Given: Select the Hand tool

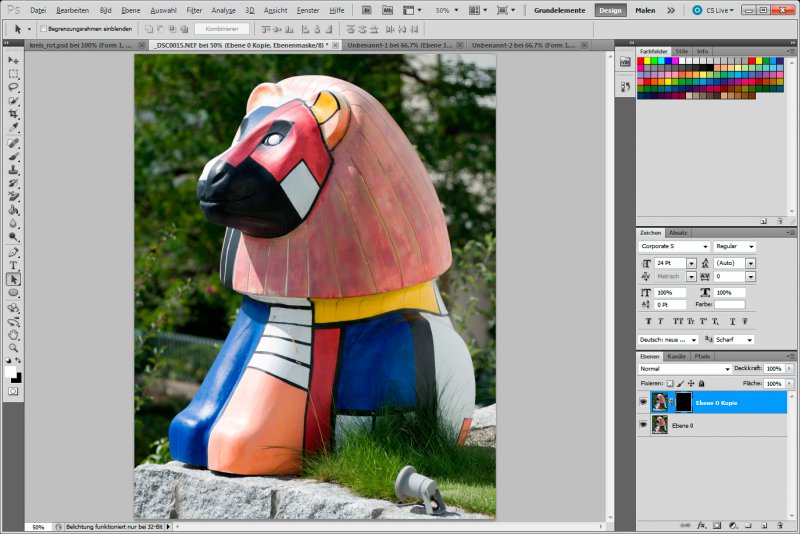Looking at the screenshot, I should pos(13,335).
